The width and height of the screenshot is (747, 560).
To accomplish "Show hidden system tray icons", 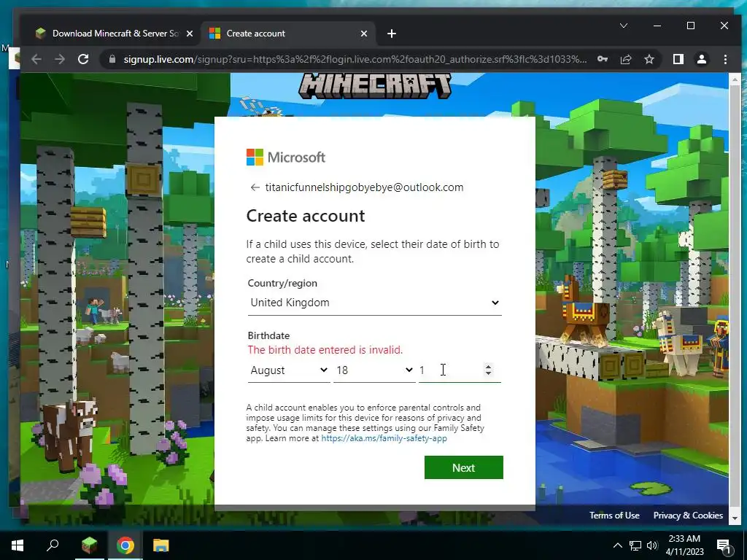I will pyautogui.click(x=617, y=545).
